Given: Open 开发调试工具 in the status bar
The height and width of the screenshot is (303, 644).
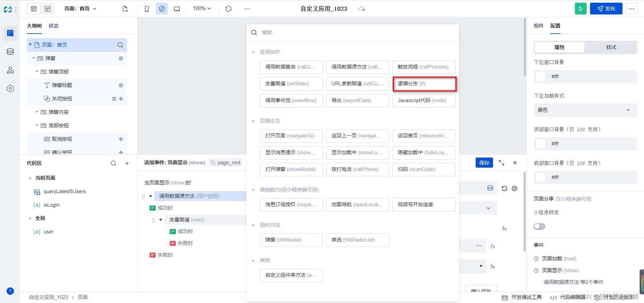Looking at the screenshot, I should [522, 297].
